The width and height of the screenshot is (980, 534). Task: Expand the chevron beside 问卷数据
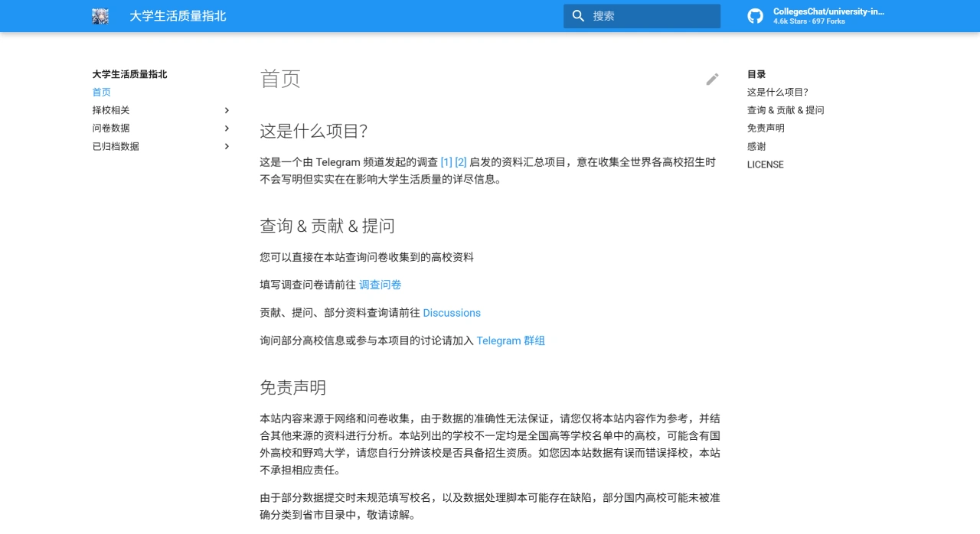coord(227,128)
